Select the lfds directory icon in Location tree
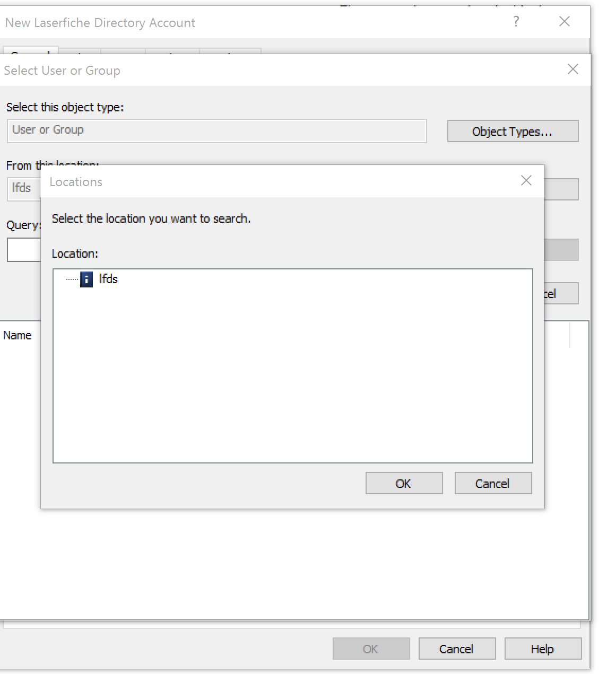Screen dimensions: 616x674 click(86, 279)
